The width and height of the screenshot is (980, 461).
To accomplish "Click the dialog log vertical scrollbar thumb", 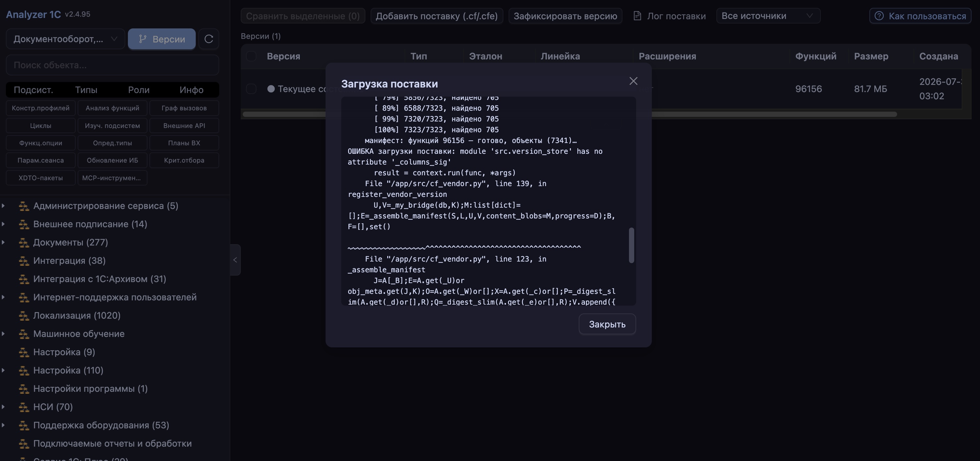I will [x=632, y=245].
